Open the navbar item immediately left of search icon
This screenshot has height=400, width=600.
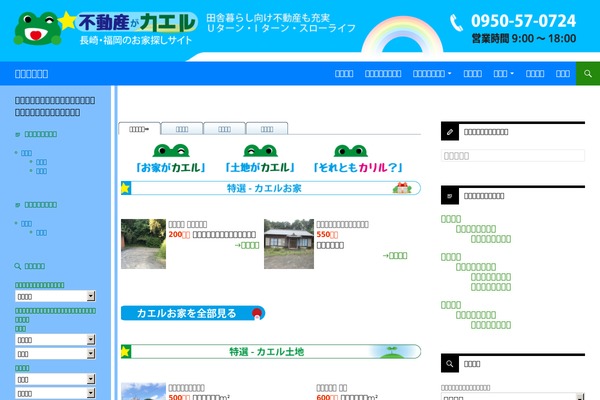[x=562, y=73]
